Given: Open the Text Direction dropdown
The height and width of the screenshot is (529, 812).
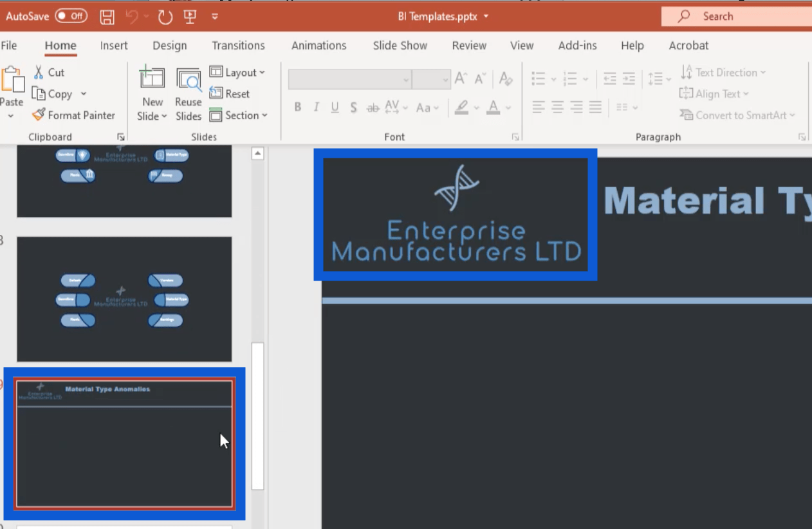Looking at the screenshot, I should [723, 72].
